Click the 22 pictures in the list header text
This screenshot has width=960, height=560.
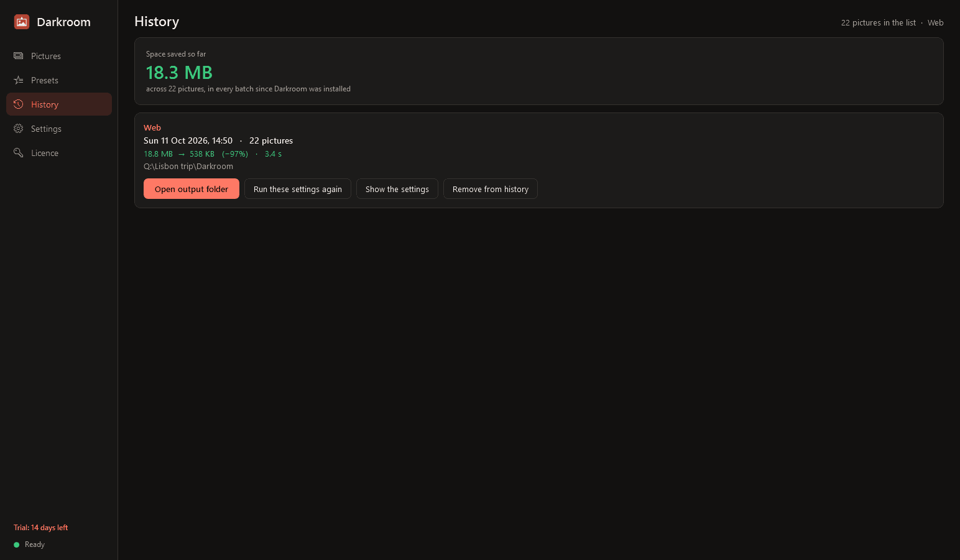point(879,23)
